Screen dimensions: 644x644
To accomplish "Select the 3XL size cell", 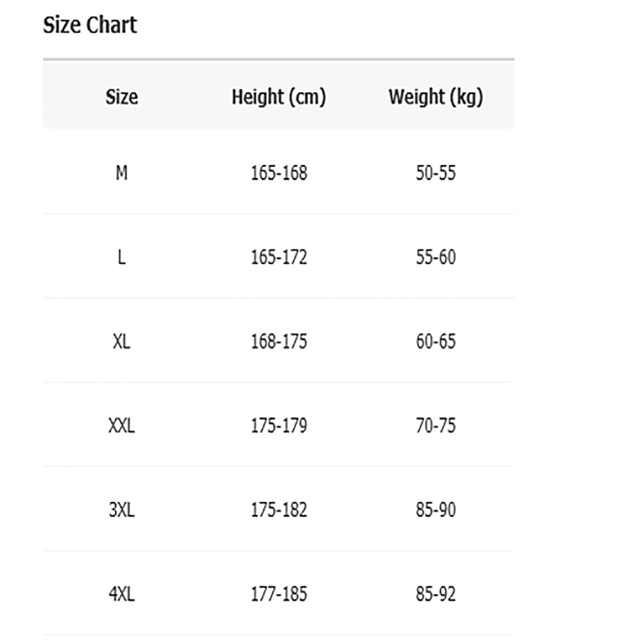I will coord(122,510).
